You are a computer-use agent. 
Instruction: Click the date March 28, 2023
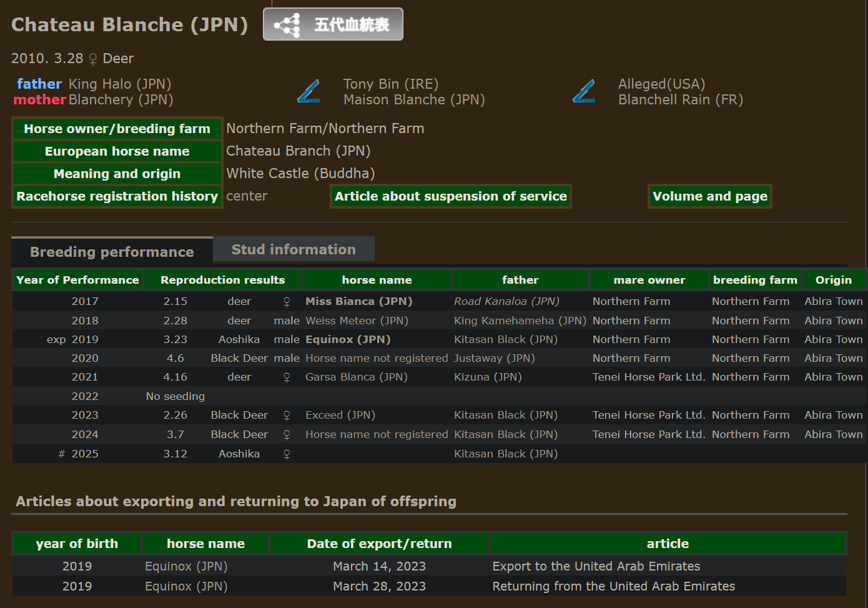[x=379, y=586]
